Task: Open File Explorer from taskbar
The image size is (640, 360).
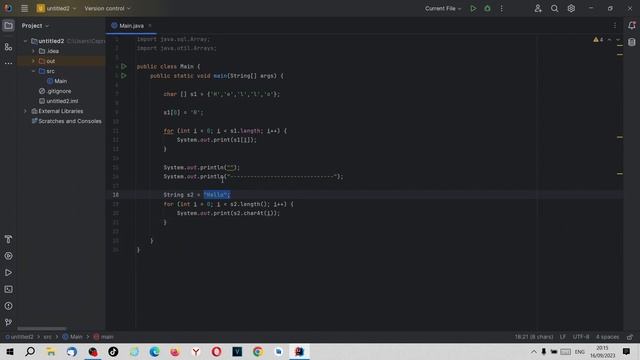Action: point(51,351)
